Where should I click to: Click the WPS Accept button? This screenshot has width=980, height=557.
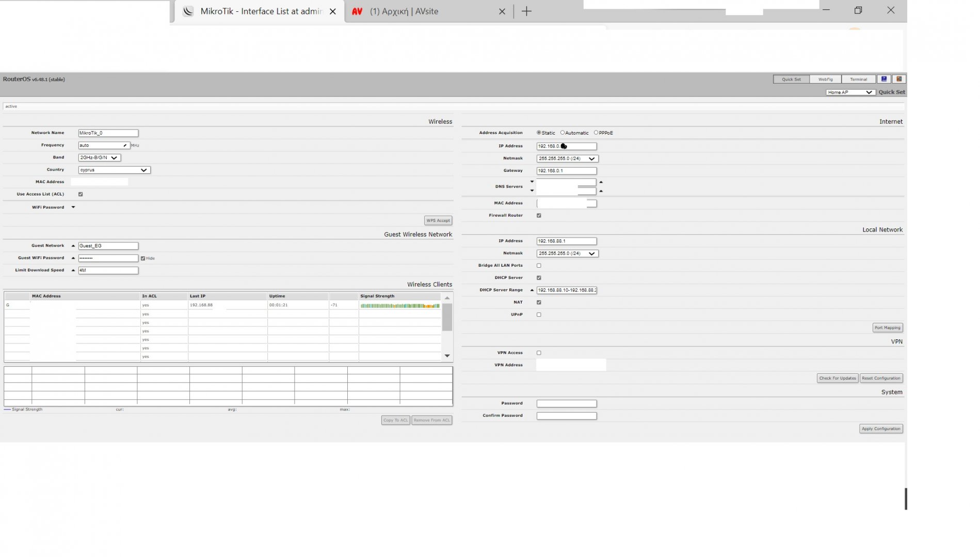438,221
